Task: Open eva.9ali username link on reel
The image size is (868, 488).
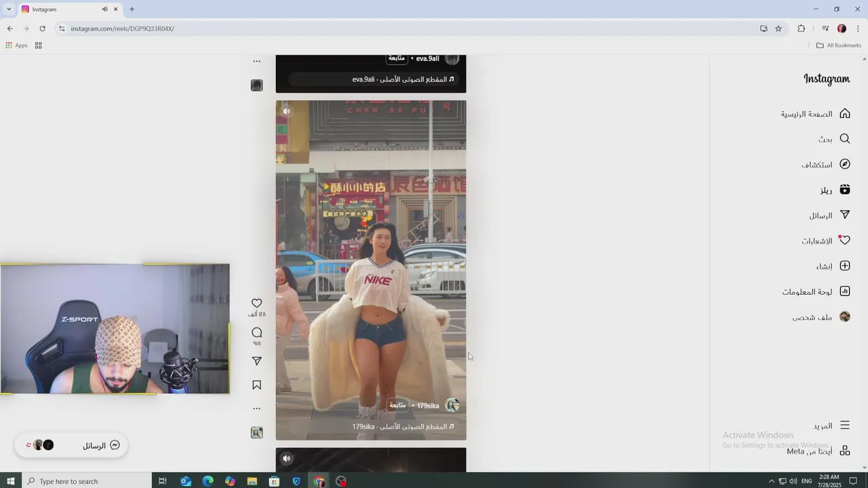Action: (428, 59)
